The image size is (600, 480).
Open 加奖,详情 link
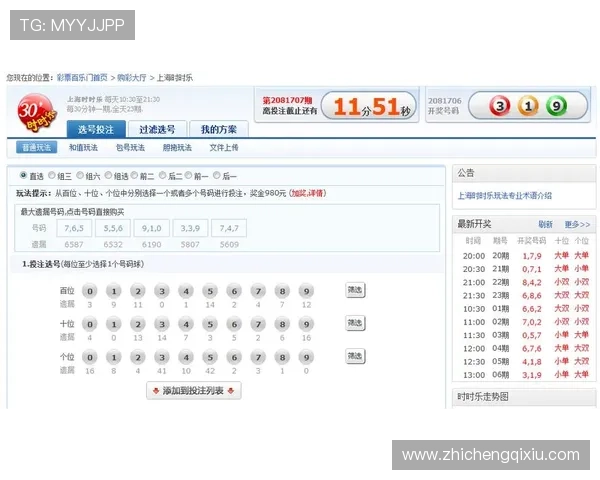pyautogui.click(x=308, y=193)
